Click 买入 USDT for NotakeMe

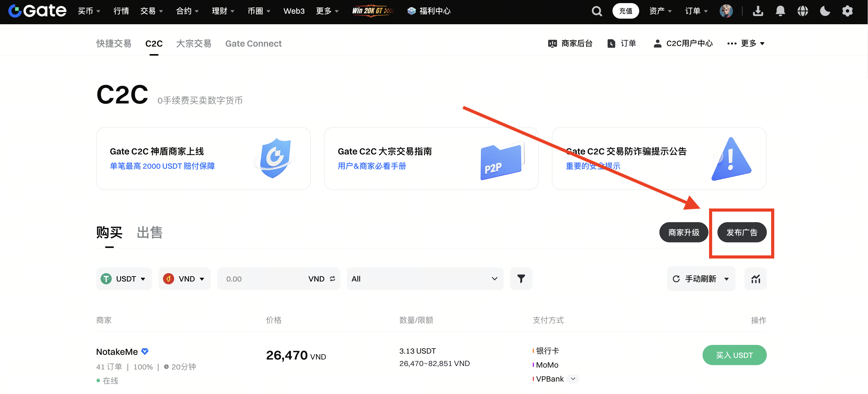click(734, 355)
